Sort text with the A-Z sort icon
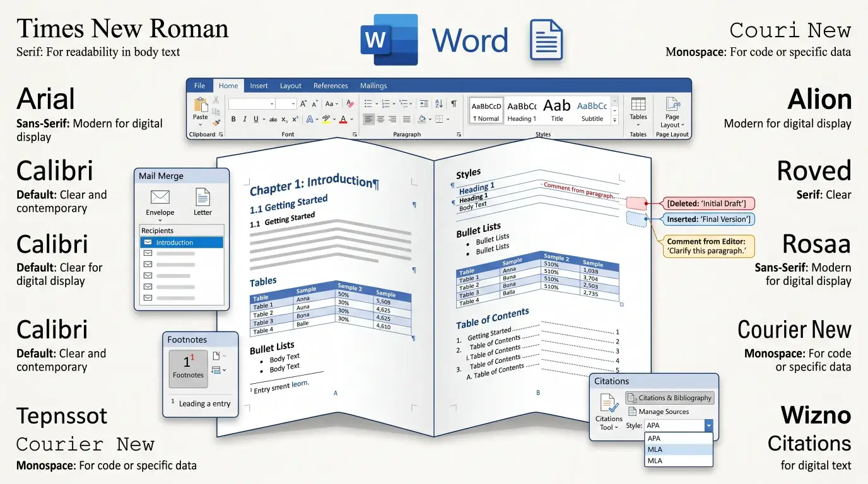Image resolution: width=868 pixels, height=484 pixels. pyautogui.click(x=439, y=104)
